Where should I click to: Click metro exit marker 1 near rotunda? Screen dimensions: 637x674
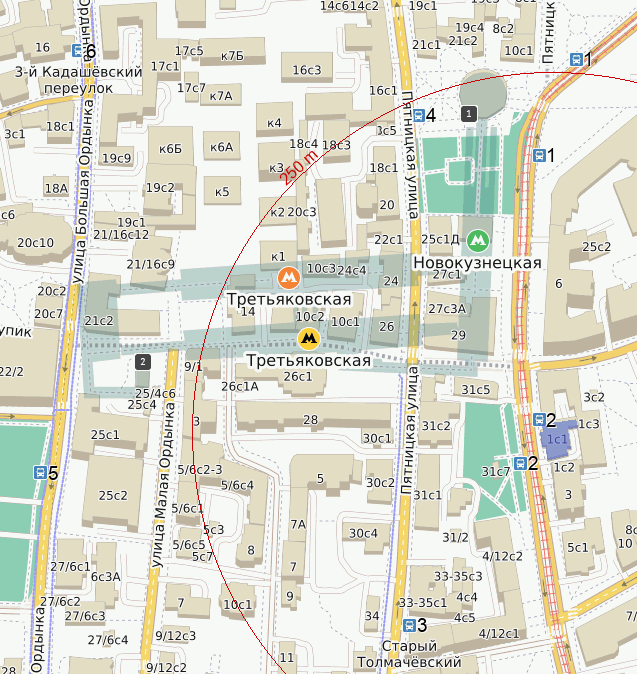(x=468, y=114)
